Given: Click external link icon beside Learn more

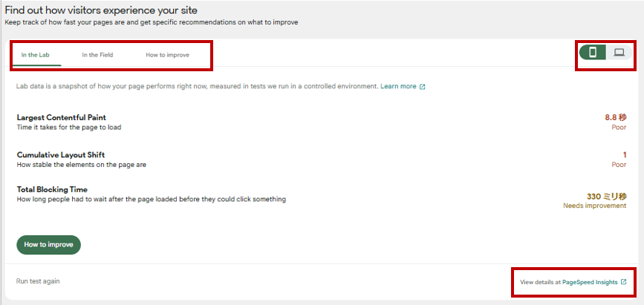Looking at the screenshot, I should click(423, 87).
